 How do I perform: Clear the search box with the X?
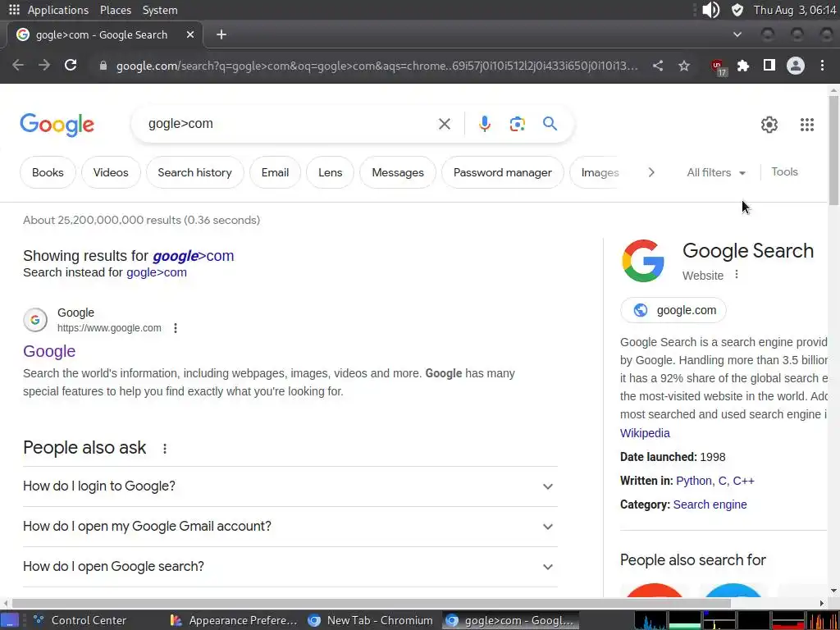[x=444, y=125]
